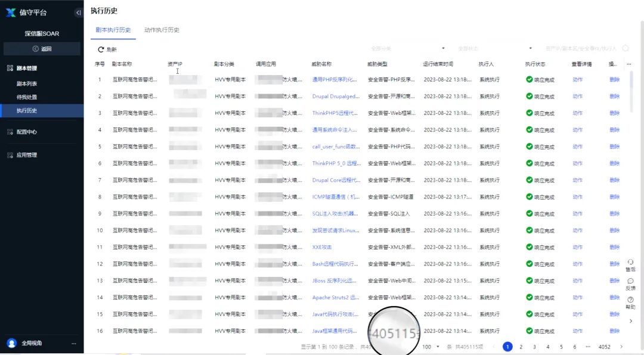Collapse the floating side toolbar with the chevron
Screen dimensions: 644x355
(x=631, y=322)
